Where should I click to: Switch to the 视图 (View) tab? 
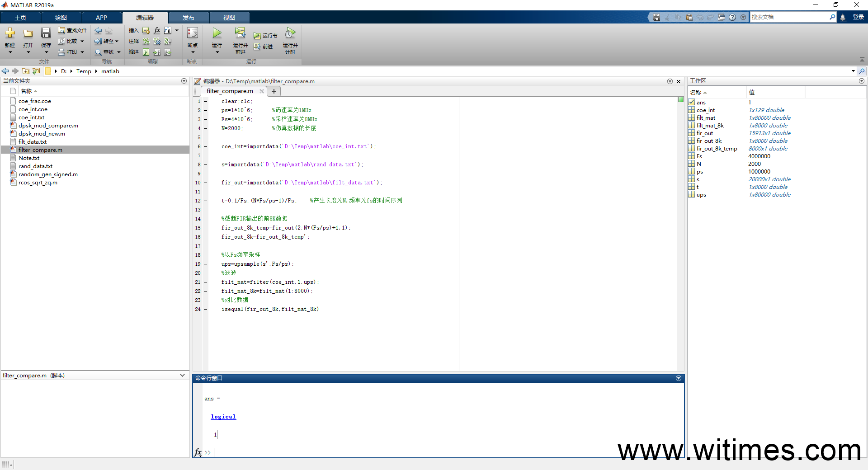coord(229,18)
